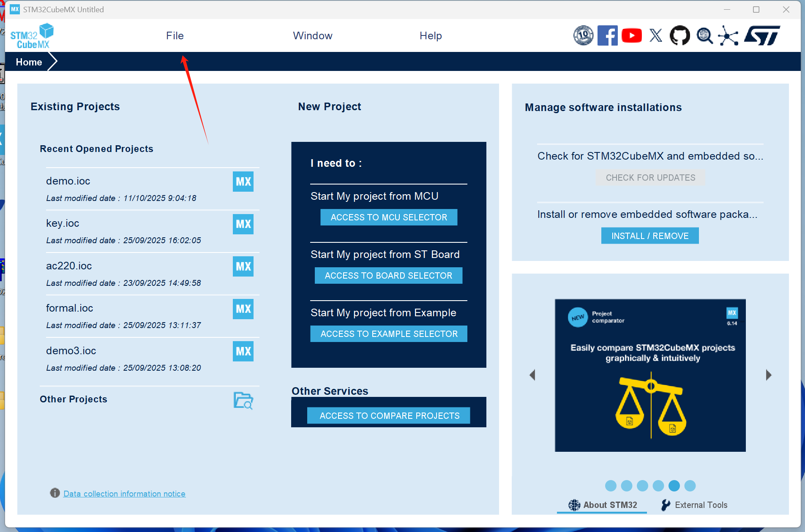
Task: Click the ST community network icon
Action: coord(728,35)
